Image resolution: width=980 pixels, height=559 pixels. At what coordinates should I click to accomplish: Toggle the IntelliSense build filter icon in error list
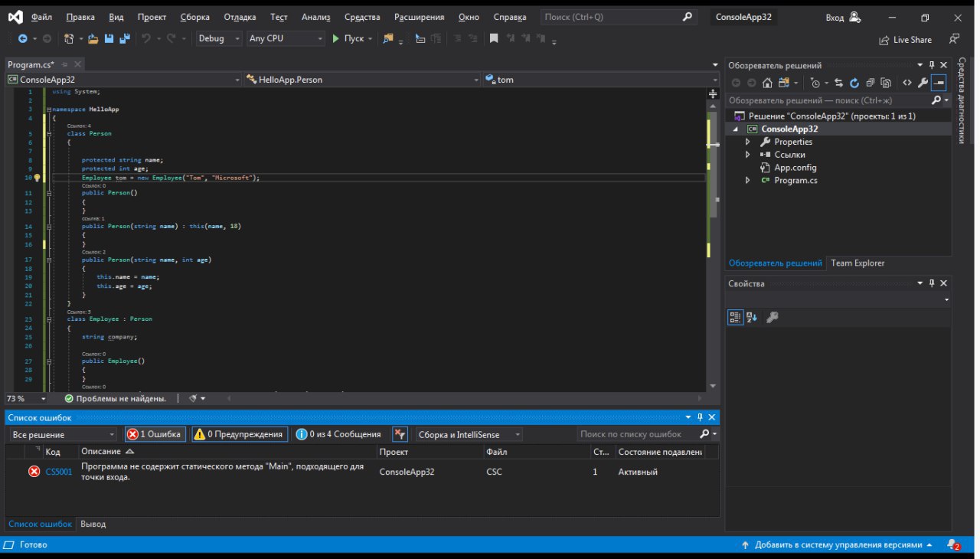(400, 434)
